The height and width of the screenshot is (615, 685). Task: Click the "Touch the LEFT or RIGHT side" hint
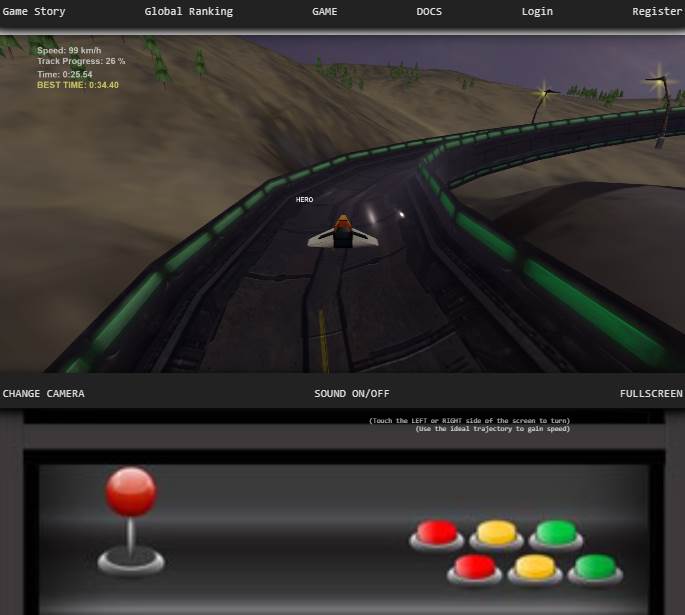[x=470, y=421]
